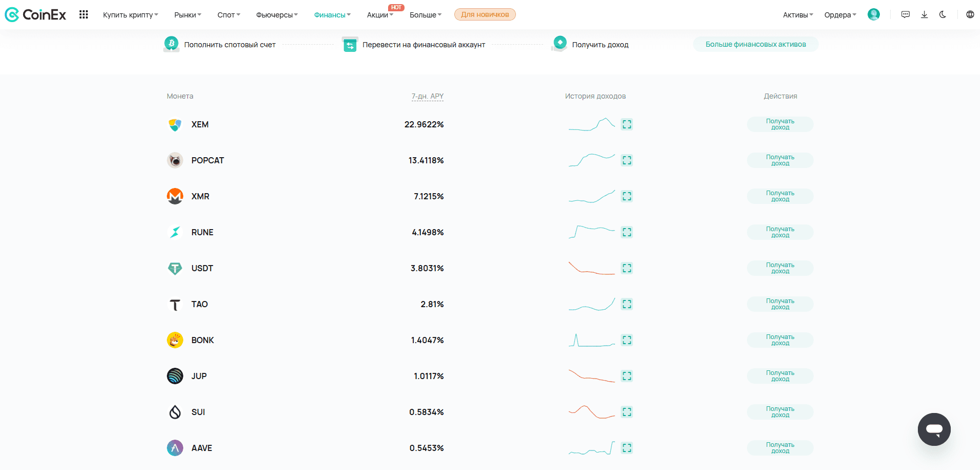Expand AAVE income history chart
980x470 pixels.
click(627, 448)
